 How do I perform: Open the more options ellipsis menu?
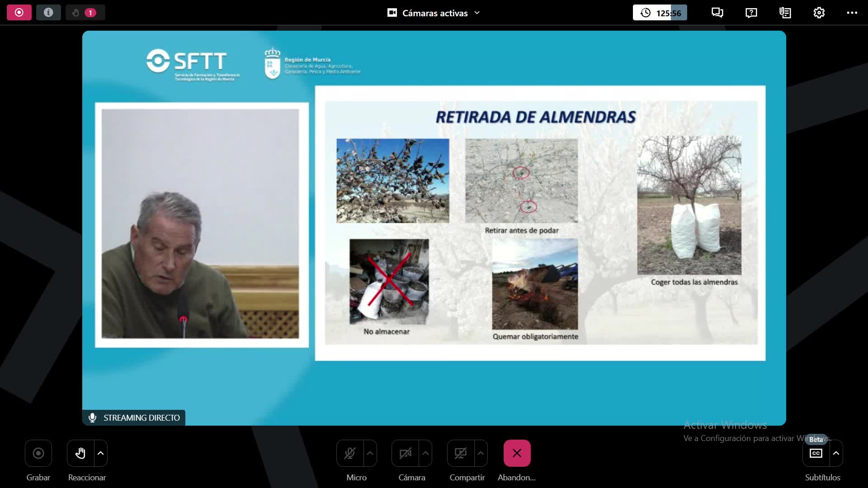click(852, 13)
